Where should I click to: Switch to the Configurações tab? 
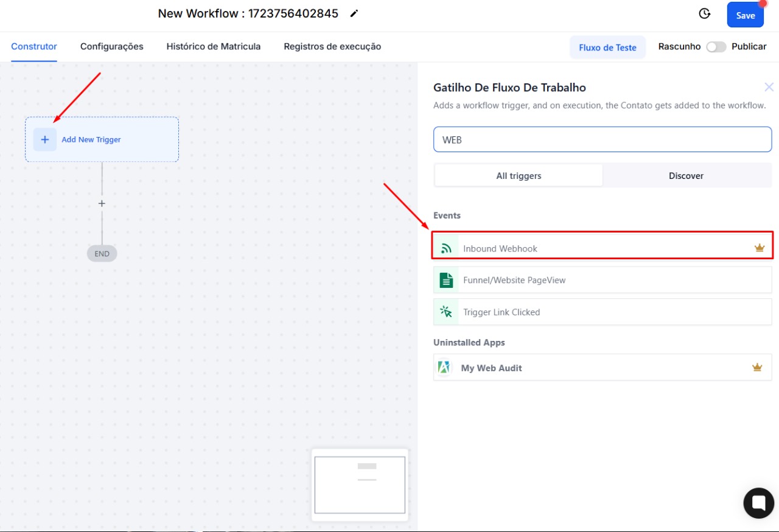click(x=112, y=46)
